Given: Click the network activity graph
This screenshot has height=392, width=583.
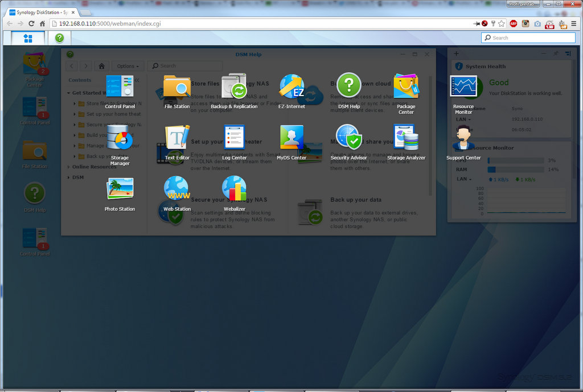Looking at the screenshot, I should click(526, 201).
